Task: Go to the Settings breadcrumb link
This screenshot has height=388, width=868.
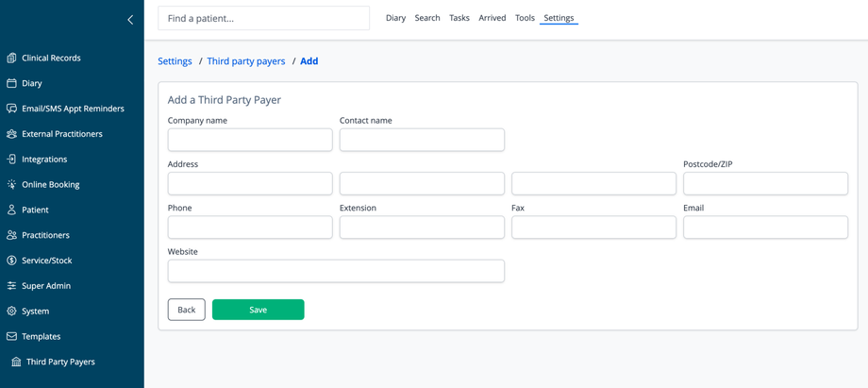Action: tap(175, 61)
